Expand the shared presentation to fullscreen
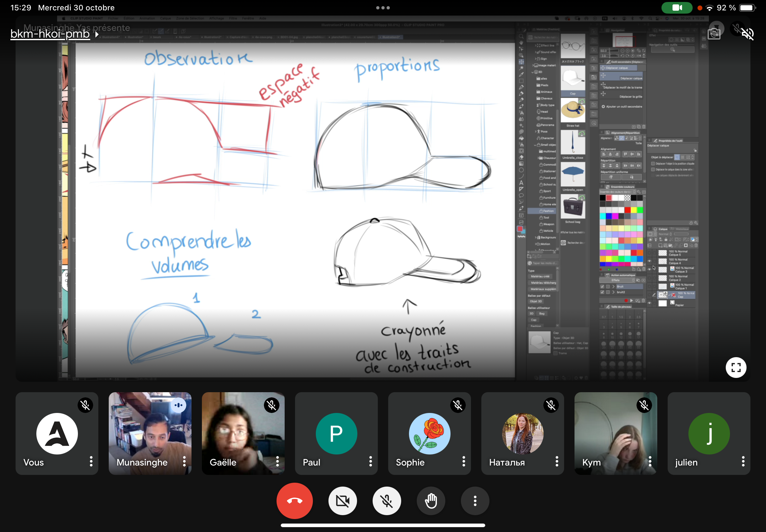The height and width of the screenshot is (532, 766). (736, 367)
